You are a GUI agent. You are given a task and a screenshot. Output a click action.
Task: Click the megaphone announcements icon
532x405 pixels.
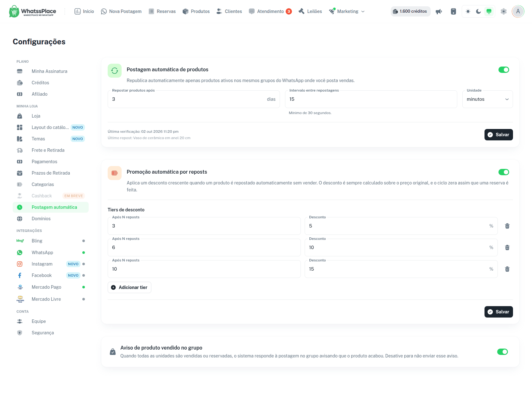439,11
